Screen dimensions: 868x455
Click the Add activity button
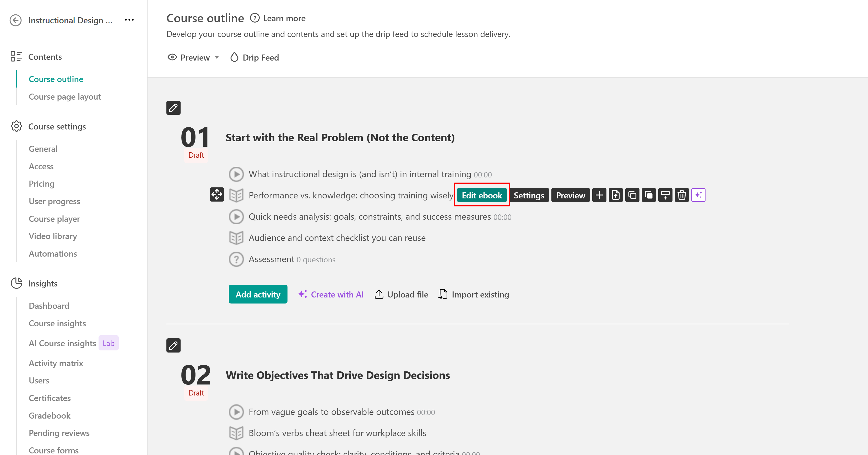258,294
